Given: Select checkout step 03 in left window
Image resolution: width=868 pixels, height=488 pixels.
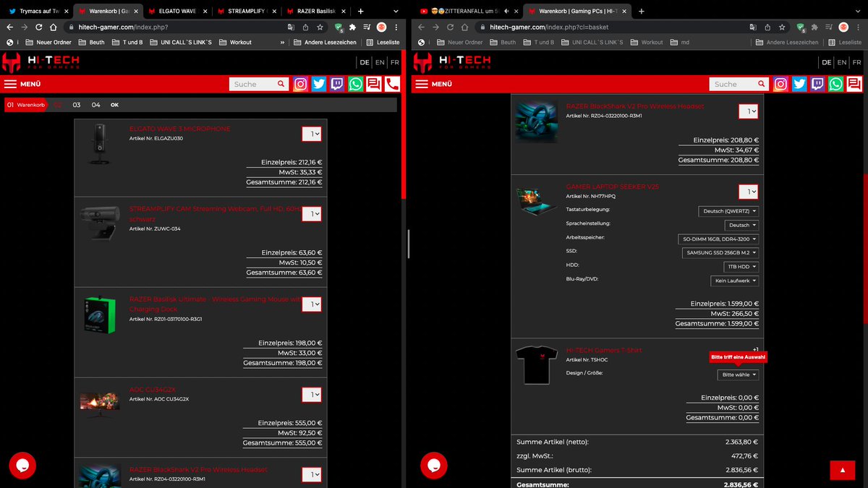Looking at the screenshot, I should pos(77,105).
